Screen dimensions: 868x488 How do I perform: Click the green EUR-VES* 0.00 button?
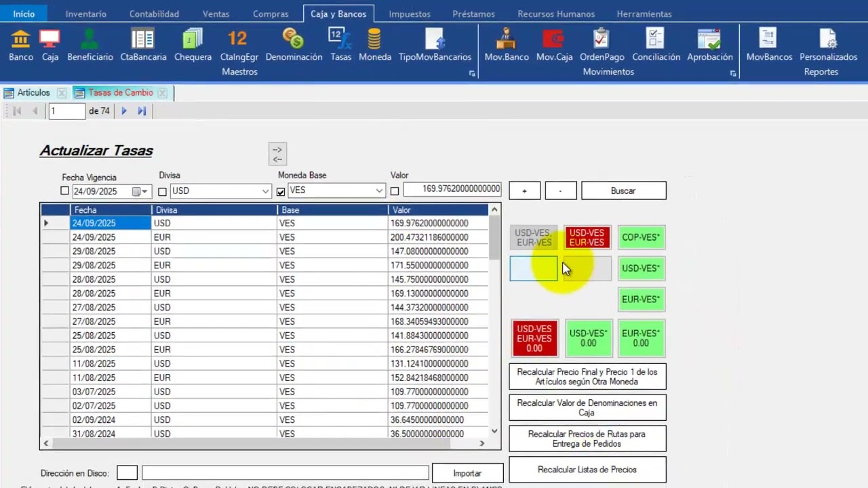(641, 338)
